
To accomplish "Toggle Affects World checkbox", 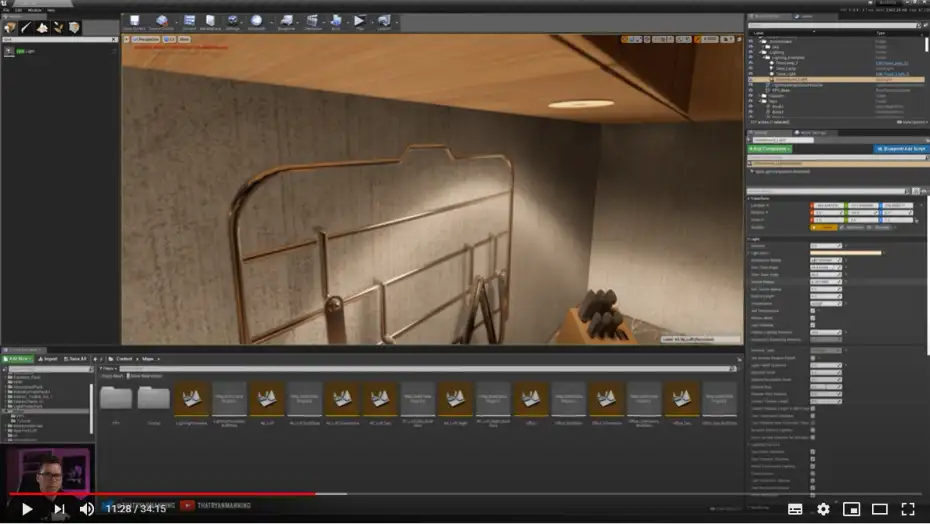I will point(813,318).
